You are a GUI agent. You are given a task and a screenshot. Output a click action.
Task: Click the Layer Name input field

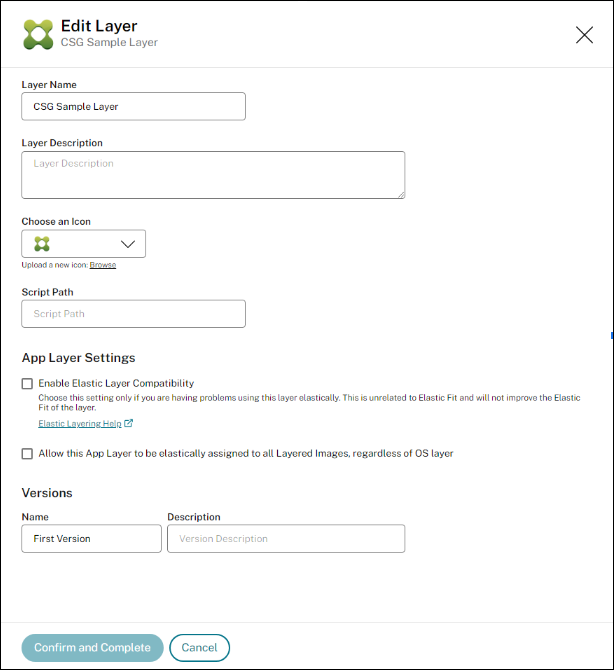pos(133,106)
